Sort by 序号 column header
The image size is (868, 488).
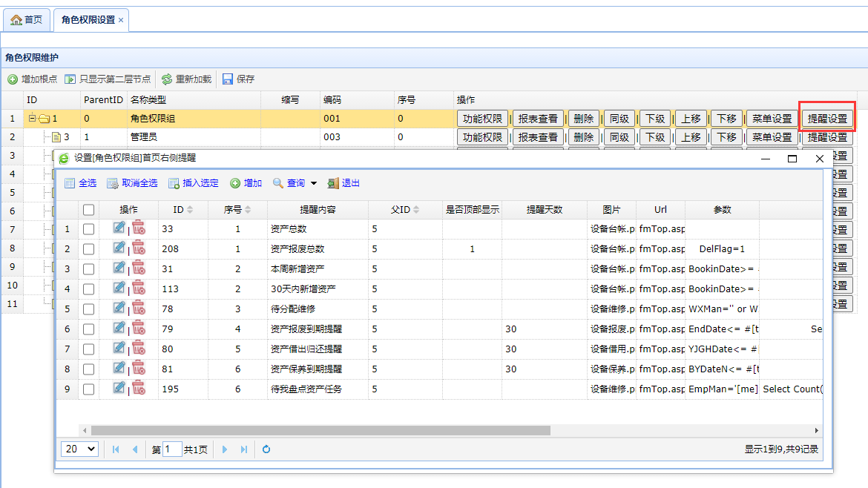(x=237, y=210)
